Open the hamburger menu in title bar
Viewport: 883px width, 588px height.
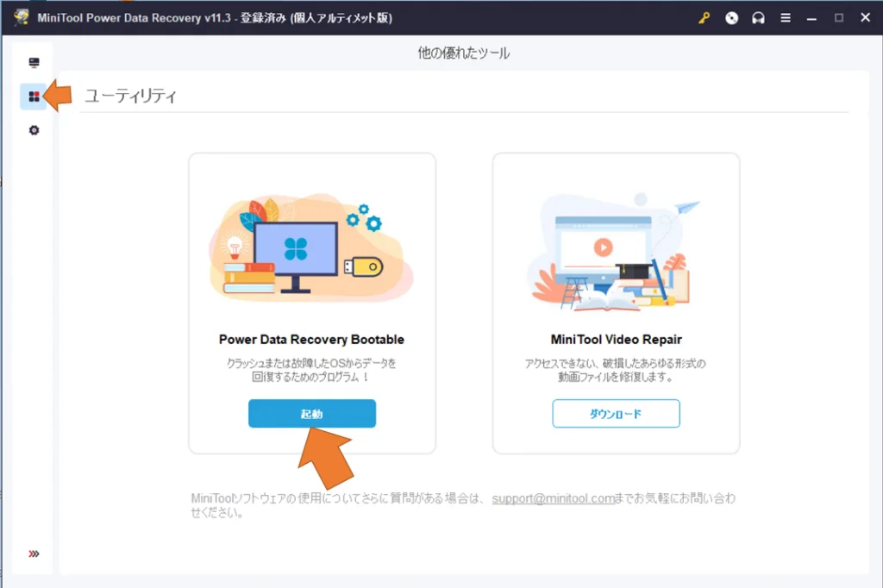pos(785,17)
